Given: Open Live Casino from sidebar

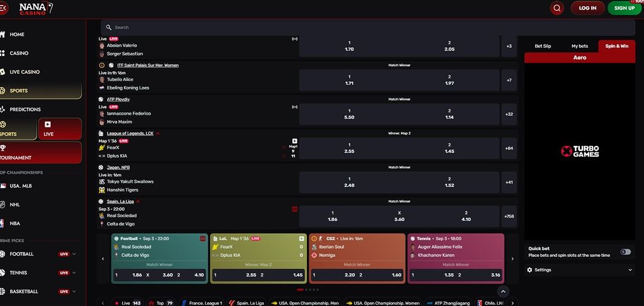Looking at the screenshot, I should 25,72.
